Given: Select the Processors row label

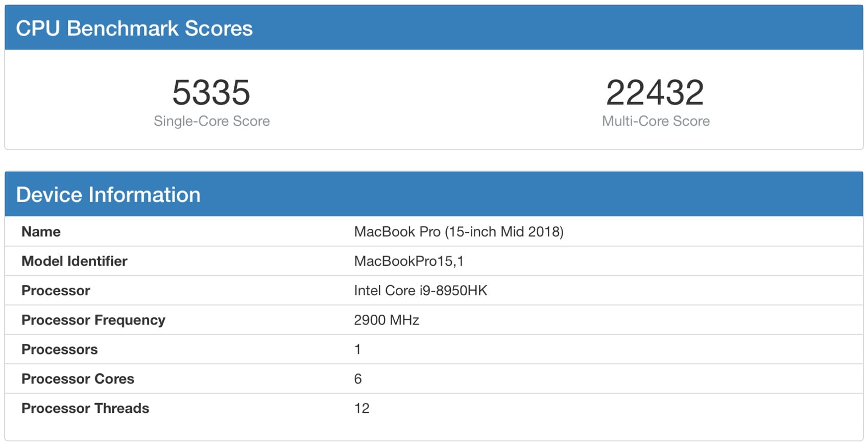Looking at the screenshot, I should point(59,349).
